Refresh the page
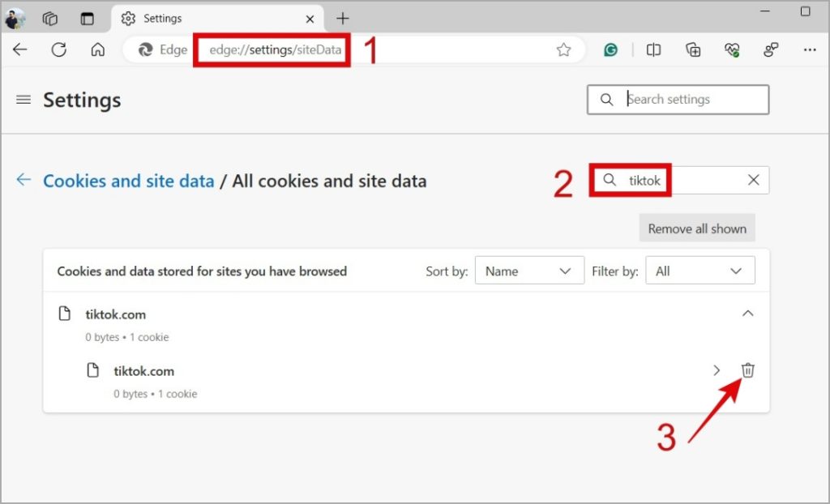This screenshot has width=830, height=504. (58, 49)
